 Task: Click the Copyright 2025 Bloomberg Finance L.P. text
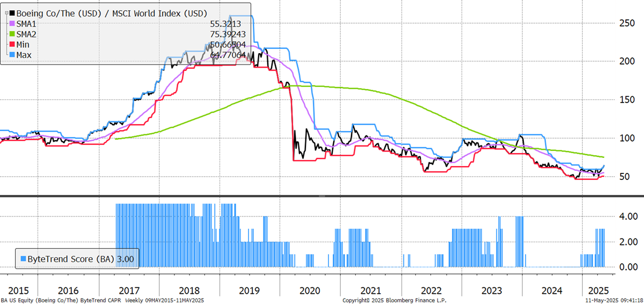[x=394, y=300]
